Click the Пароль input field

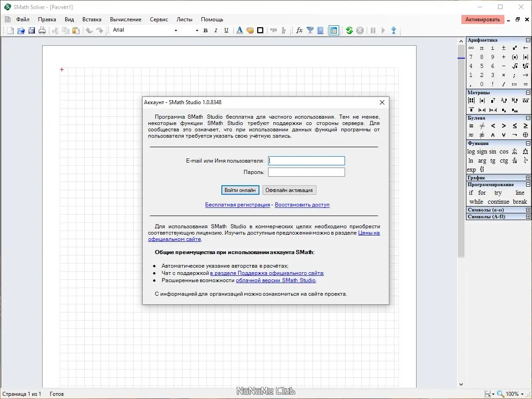pos(306,172)
